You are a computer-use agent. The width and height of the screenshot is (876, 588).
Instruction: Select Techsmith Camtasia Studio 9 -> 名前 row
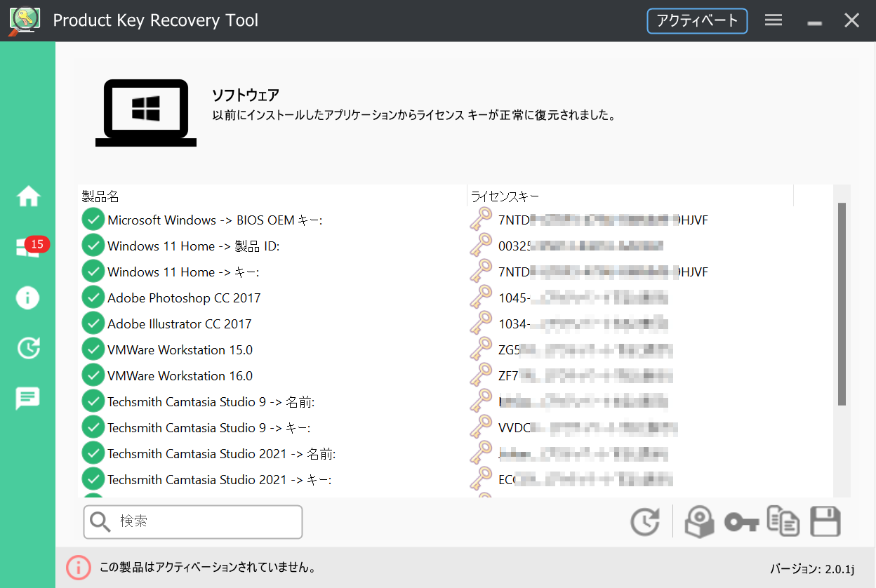pyautogui.click(x=455, y=401)
